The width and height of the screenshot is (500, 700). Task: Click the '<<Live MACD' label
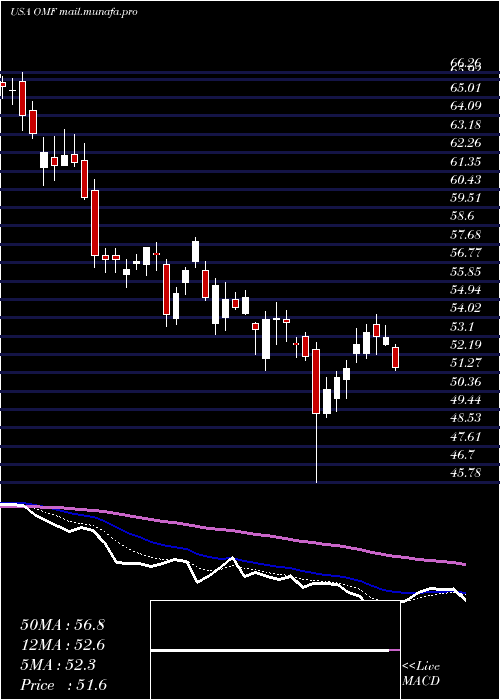point(421,674)
